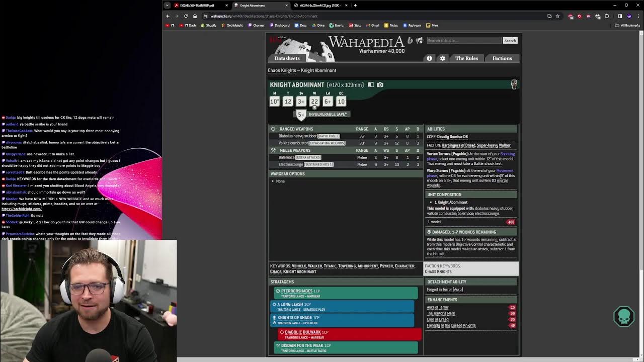Viewport: 644px width, 362px height.
Task: Open the Miro bookmark
Action: tap(432, 25)
